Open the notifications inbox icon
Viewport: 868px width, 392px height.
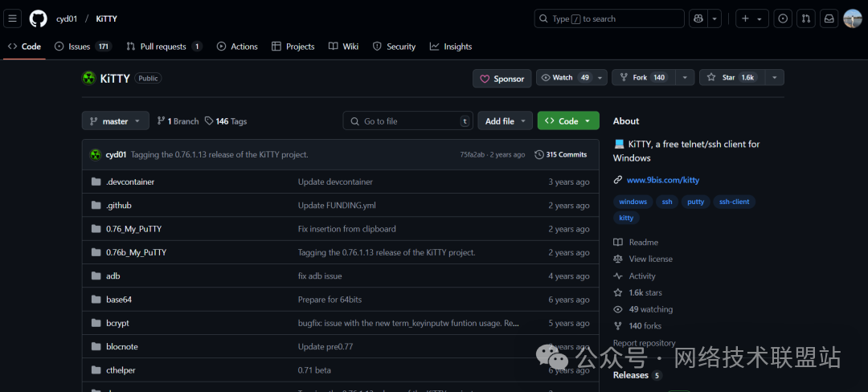click(829, 18)
